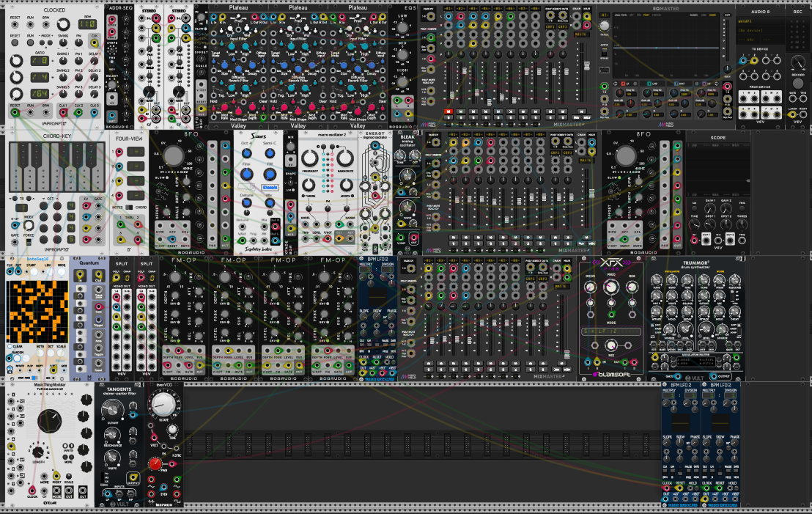Click the NoteSeq16 CLK input jack

coord(10,271)
